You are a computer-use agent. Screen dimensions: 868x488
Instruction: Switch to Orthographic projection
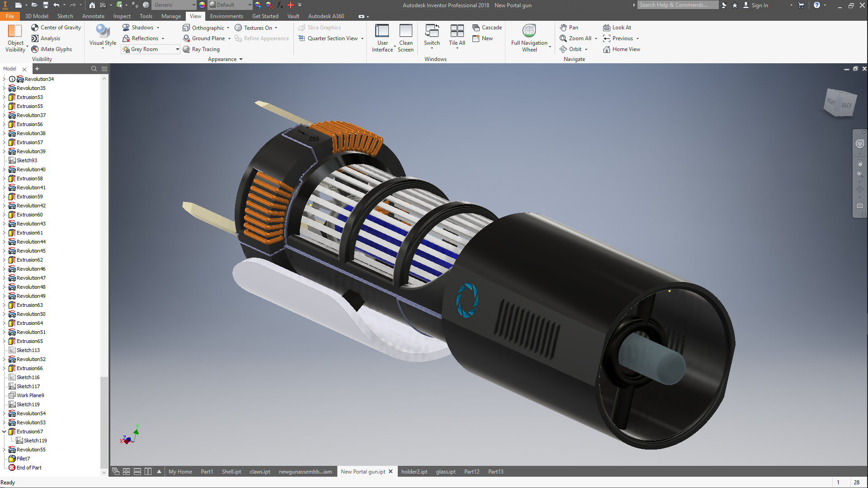pos(203,28)
